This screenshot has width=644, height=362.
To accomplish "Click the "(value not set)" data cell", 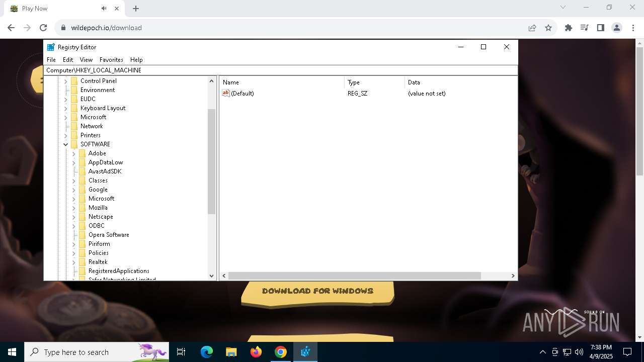I will (x=427, y=94).
